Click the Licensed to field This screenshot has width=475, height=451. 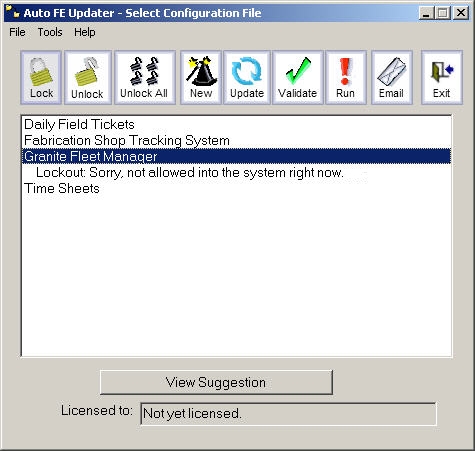tap(289, 414)
